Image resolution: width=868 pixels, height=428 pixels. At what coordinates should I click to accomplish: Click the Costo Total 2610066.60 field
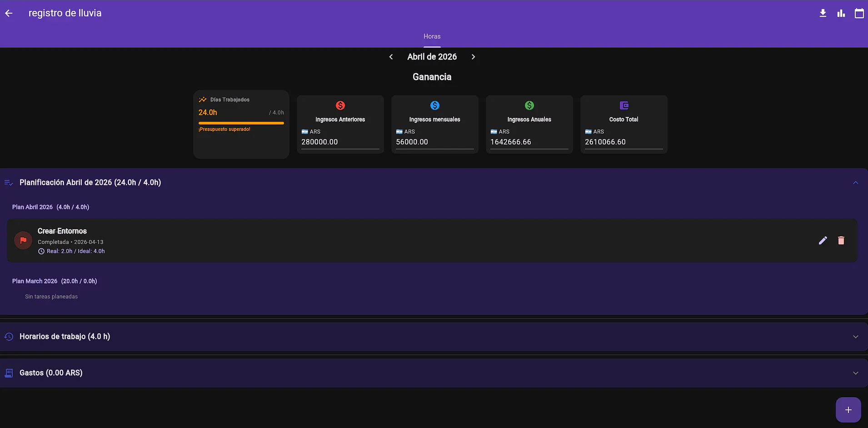click(624, 142)
